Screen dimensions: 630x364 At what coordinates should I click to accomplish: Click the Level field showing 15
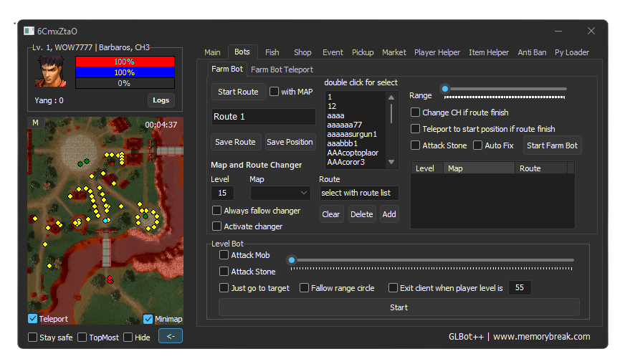(x=222, y=193)
